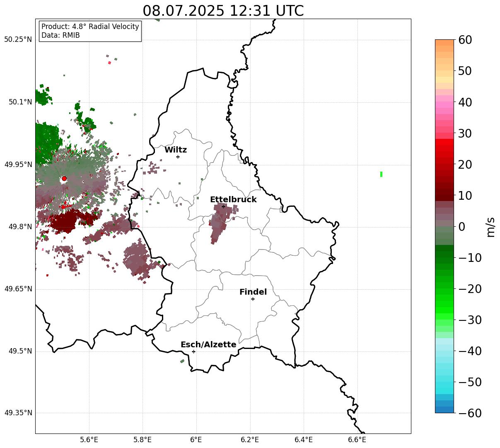Viewport: 500px width, 448px height.
Task: Click the −30 colorbar tick label
Action: click(x=470, y=320)
